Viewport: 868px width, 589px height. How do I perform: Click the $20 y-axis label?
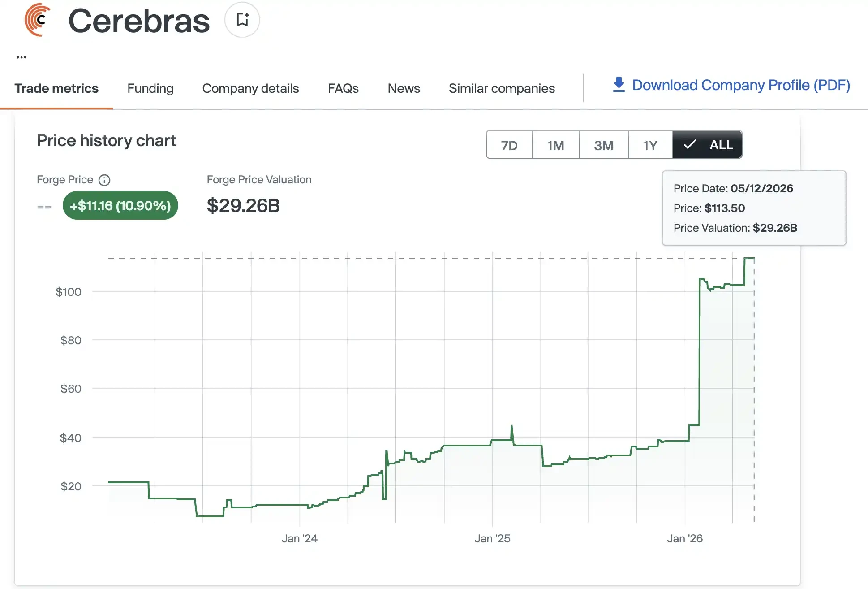tap(71, 486)
